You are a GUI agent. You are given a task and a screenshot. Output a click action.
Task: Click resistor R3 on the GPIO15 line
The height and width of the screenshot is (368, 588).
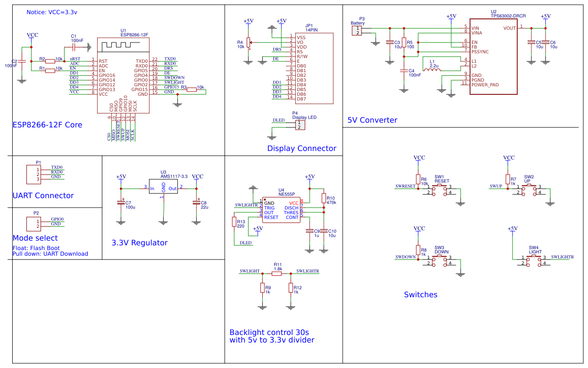[192, 89]
